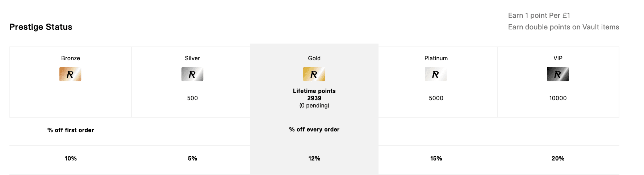Click the Lifetime points 2939 text
644x175 pixels.
[314, 94]
